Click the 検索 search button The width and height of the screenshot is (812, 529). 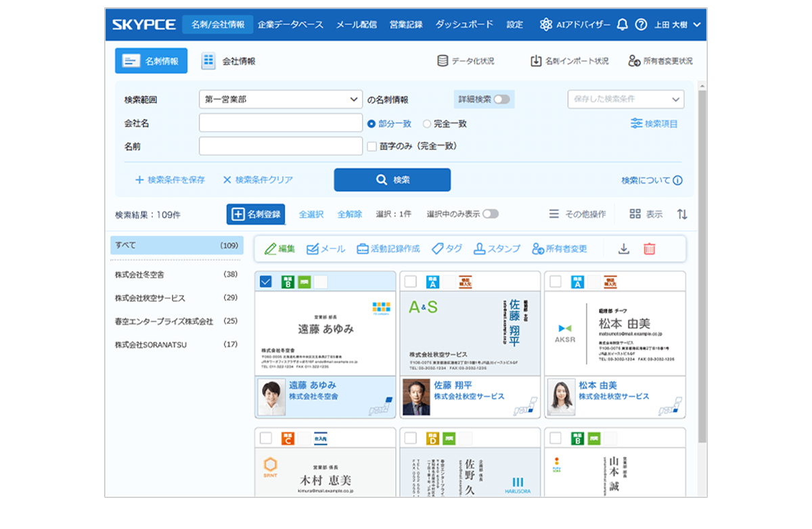tap(392, 179)
